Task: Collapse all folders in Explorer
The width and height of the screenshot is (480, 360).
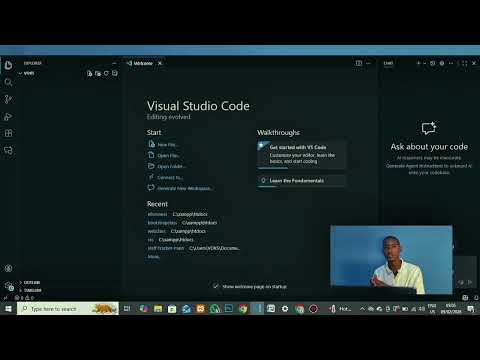Action: 115,73
